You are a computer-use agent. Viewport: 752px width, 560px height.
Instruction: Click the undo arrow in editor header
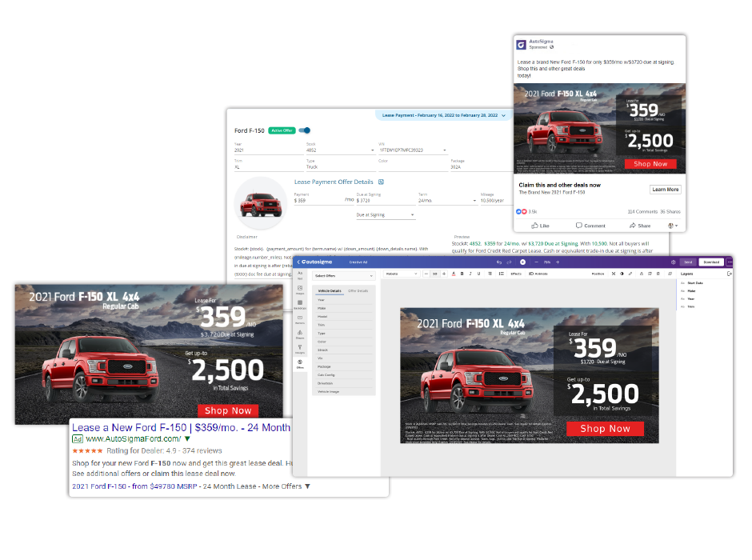point(498,262)
